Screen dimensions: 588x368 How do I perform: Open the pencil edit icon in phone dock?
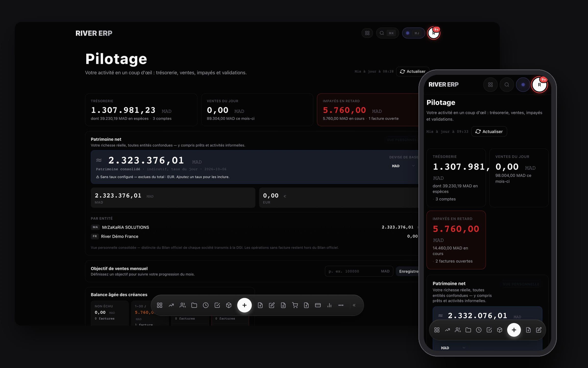[x=539, y=330]
